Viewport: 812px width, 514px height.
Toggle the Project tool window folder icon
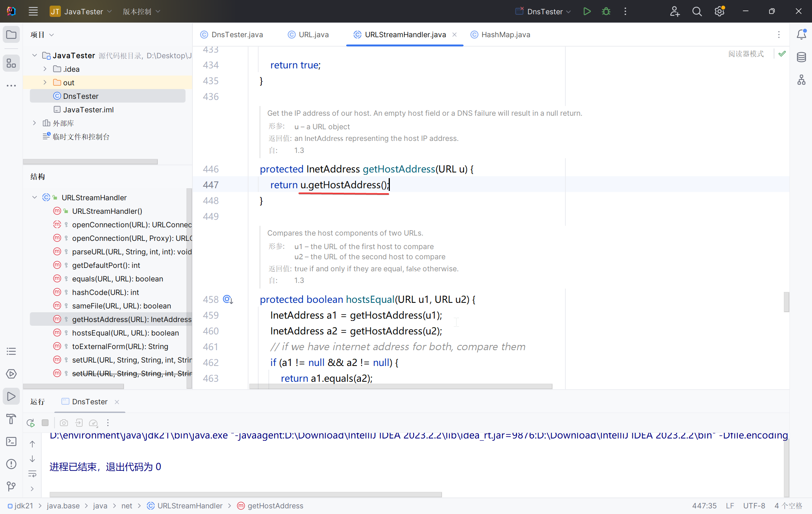(11, 35)
